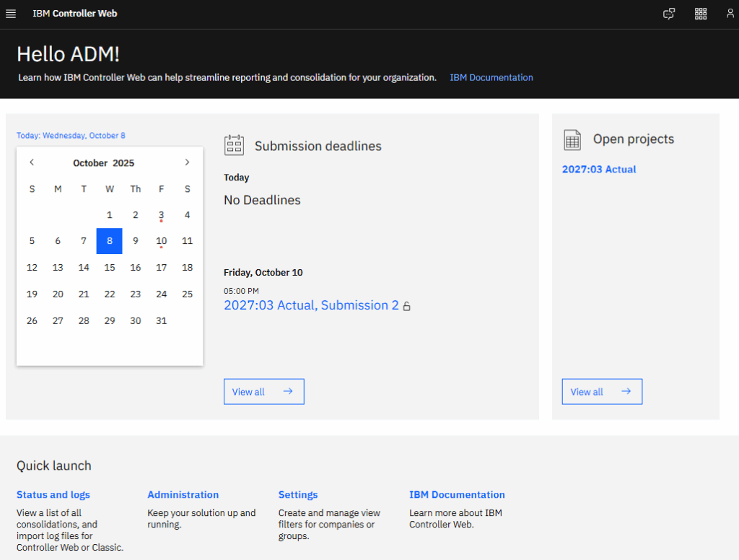Click the Open projects spreadsheet icon
Screen dimensions: 739x560
coord(572,139)
